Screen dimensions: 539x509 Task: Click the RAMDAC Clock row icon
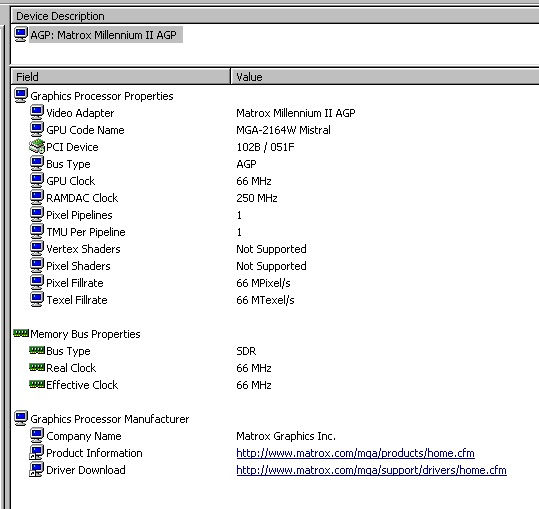pyautogui.click(x=37, y=198)
